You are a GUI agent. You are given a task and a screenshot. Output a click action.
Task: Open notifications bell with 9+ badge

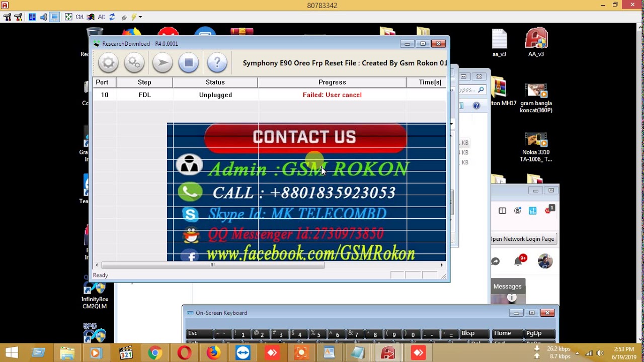tap(519, 261)
